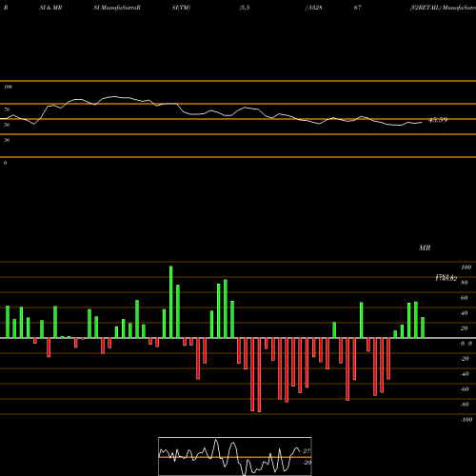Click the mini chart value '27'
The width and height of the screenshot is (476, 476).
pos(307,451)
